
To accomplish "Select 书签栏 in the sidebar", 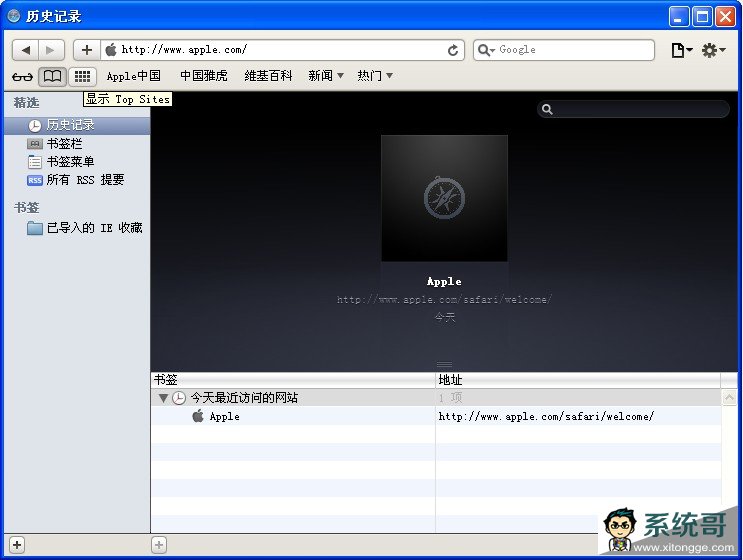I will pos(77,144).
